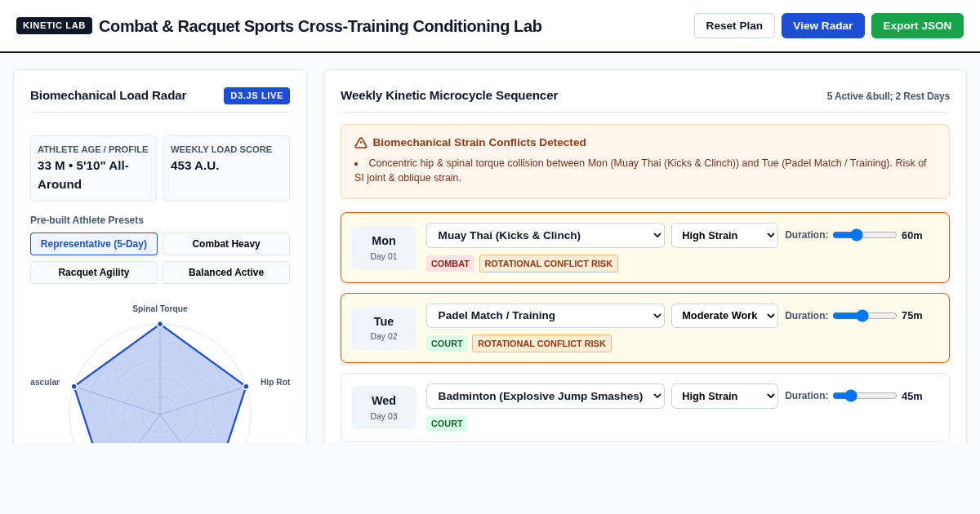This screenshot has height=514, width=980.
Task: Click the warning triangle icon in conflicts alert
Action: pos(361,143)
